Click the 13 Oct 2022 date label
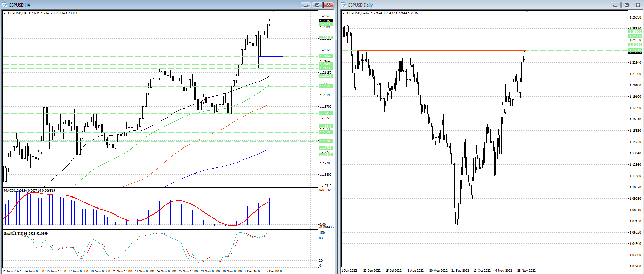 tap(482, 271)
